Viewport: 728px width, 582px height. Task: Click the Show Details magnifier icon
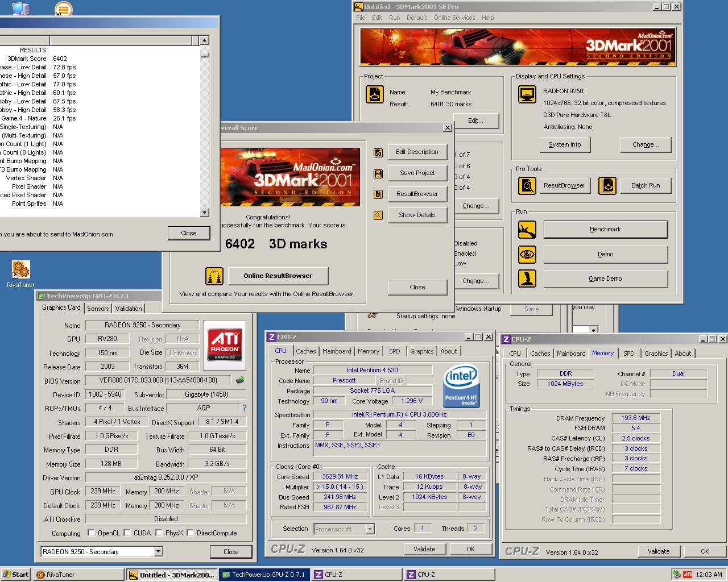[x=378, y=215]
